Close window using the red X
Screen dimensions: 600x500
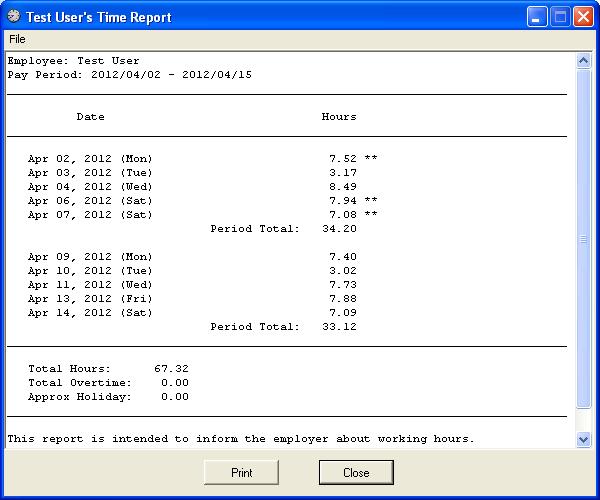pos(583,17)
